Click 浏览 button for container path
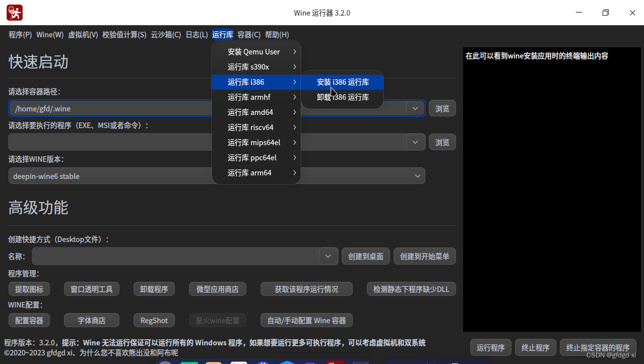This screenshot has height=364, width=644. (x=442, y=108)
